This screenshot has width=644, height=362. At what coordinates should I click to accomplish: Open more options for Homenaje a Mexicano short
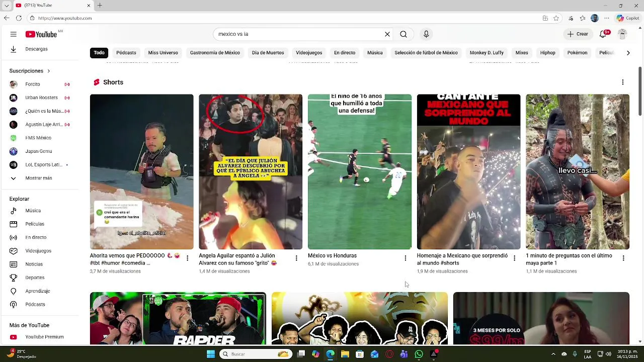click(x=514, y=258)
